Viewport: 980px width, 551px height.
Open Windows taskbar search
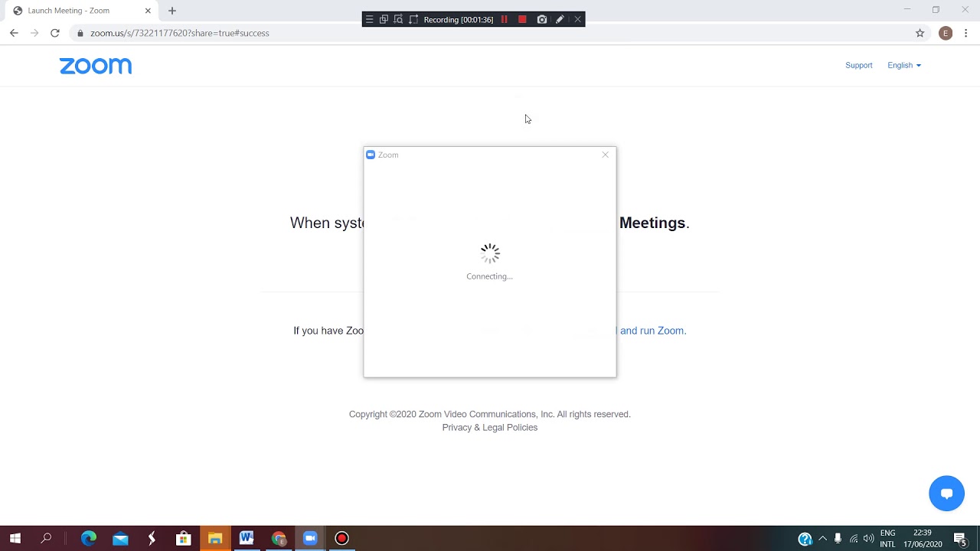(x=46, y=539)
